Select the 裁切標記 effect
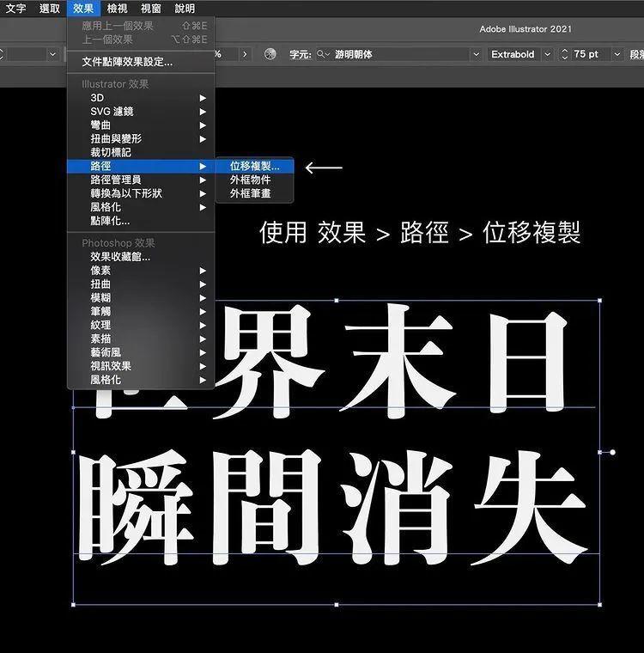Image resolution: width=644 pixels, height=653 pixels. click(111, 152)
